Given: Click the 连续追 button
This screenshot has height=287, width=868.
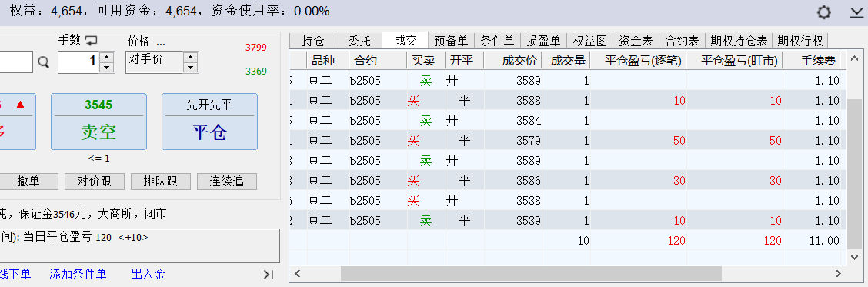Looking at the screenshot, I should 227,181.
